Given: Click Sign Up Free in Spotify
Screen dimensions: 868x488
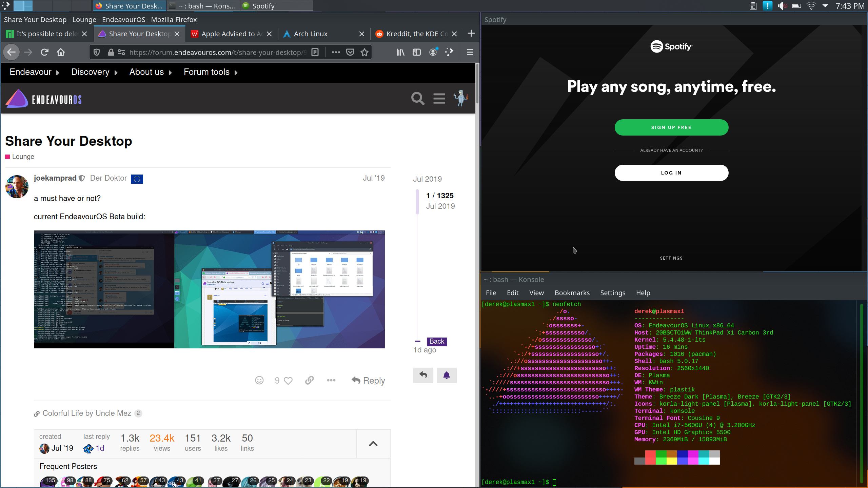Looking at the screenshot, I should coord(671,127).
